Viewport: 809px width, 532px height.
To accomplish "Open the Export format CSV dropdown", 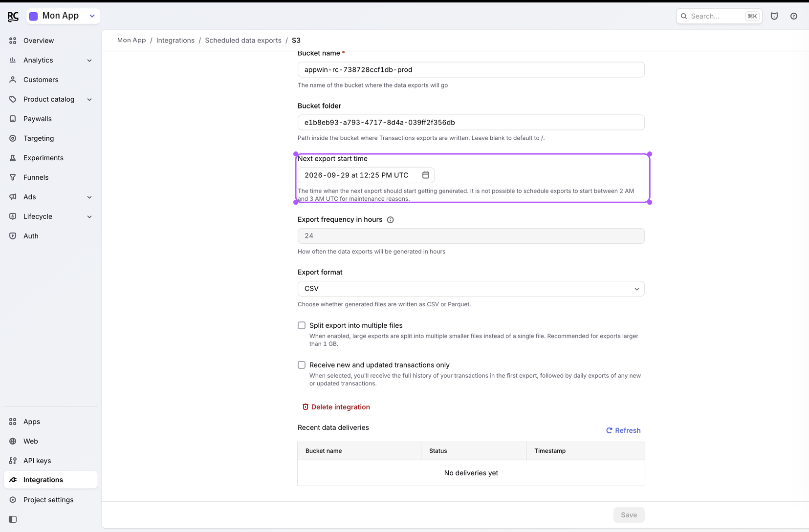I will [x=471, y=289].
